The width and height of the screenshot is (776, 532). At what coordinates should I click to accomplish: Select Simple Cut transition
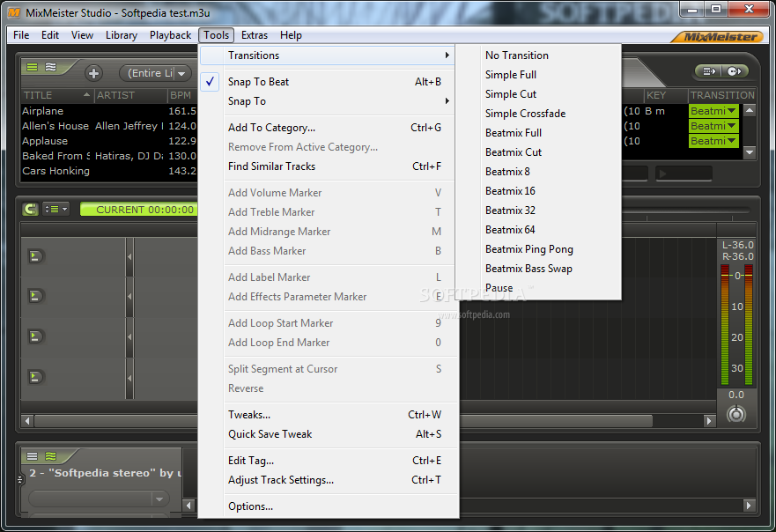pyautogui.click(x=538, y=94)
